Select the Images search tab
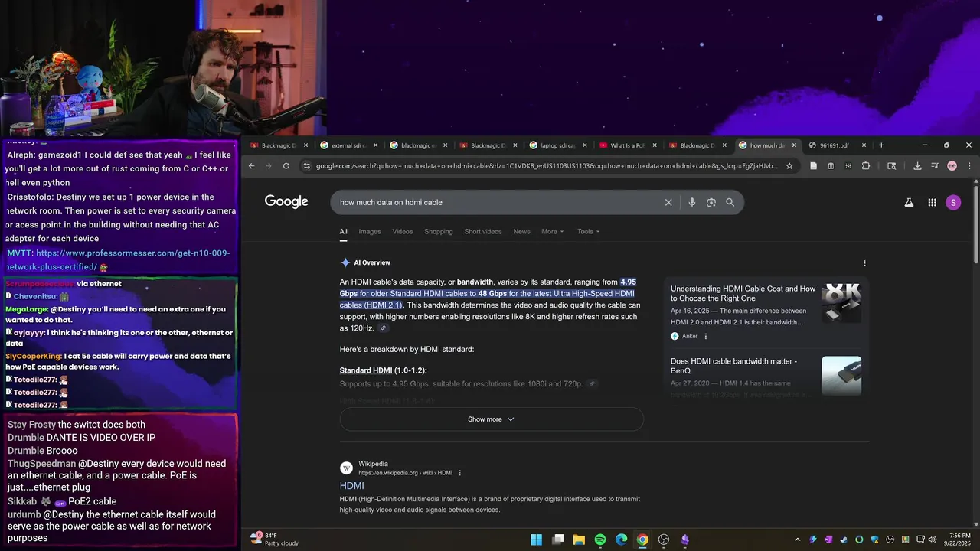Viewport: 980px width, 551px height. coord(370,231)
